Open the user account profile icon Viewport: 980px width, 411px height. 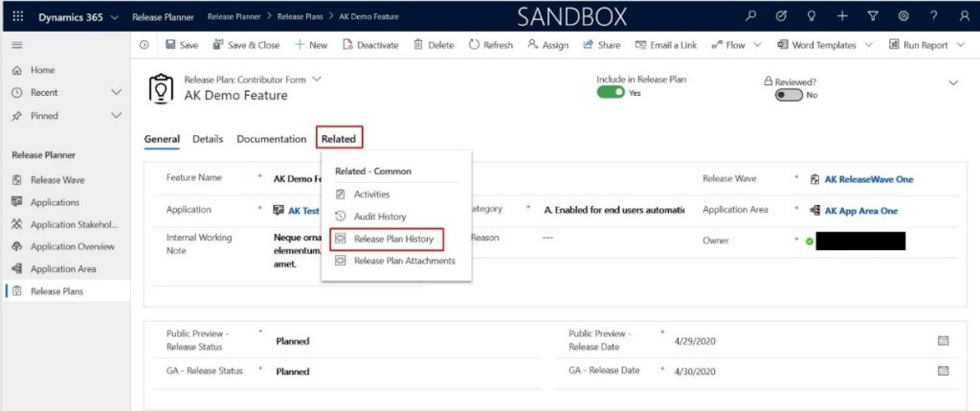(965, 17)
